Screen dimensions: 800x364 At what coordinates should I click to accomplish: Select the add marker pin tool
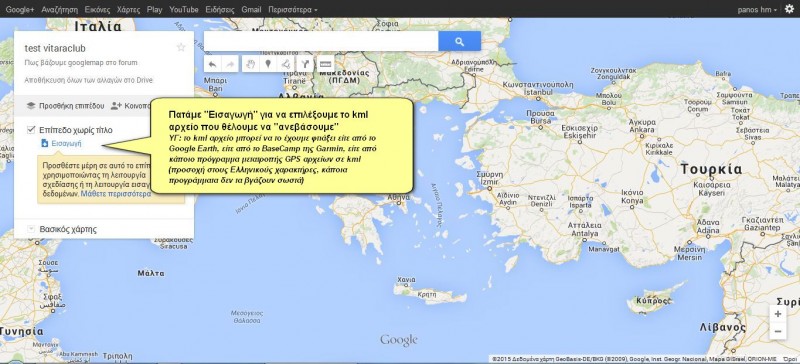[268, 64]
